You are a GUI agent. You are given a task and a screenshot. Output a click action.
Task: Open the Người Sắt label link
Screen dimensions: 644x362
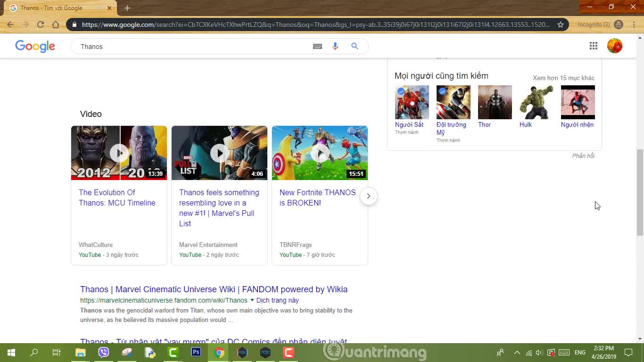(x=409, y=124)
